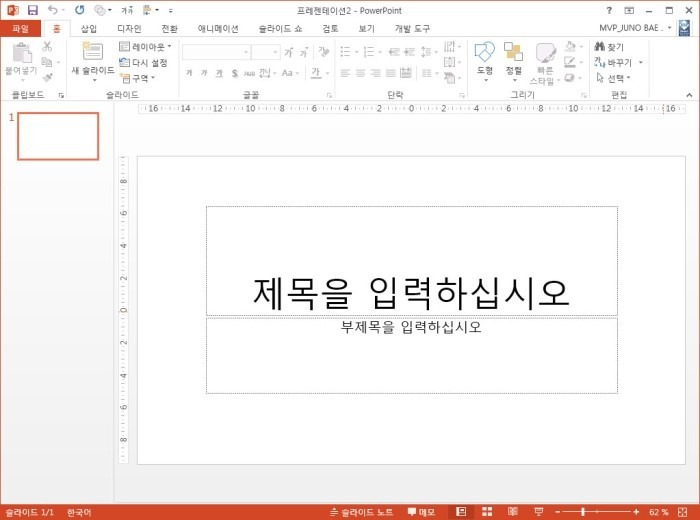Select slide 1 thumbnail
Image resolution: width=700 pixels, height=520 pixels.
tap(58, 136)
